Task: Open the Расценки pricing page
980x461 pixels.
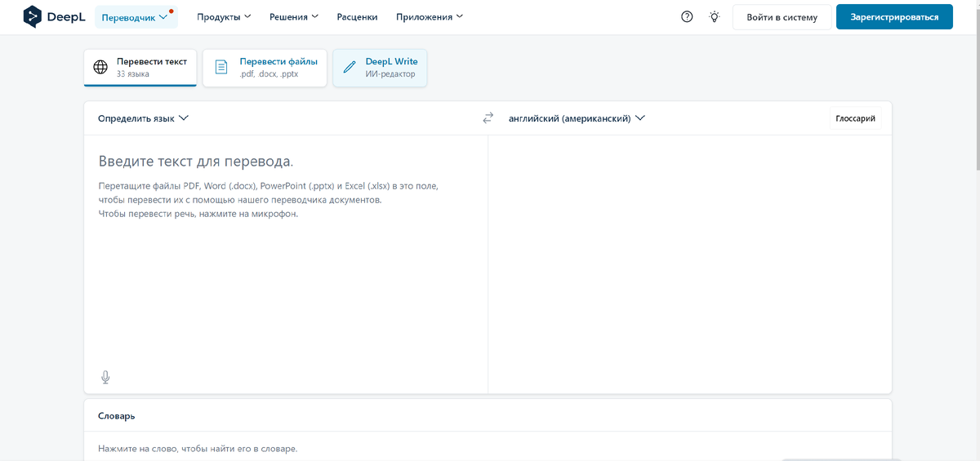Action: click(358, 16)
